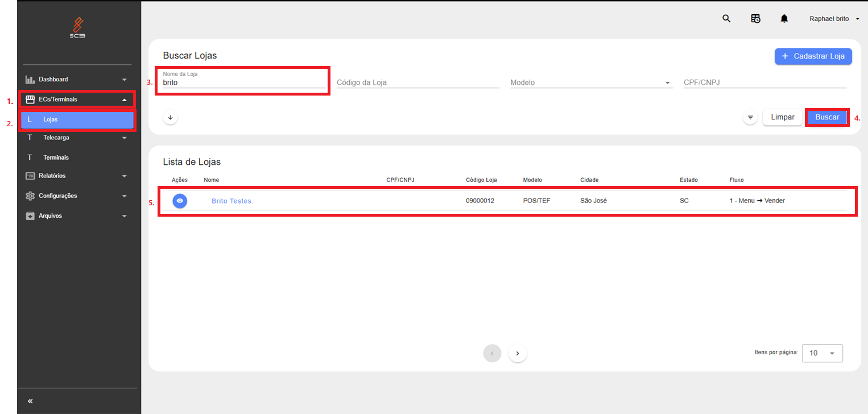Click the Buscar button
The height and width of the screenshot is (414, 868).
click(827, 117)
